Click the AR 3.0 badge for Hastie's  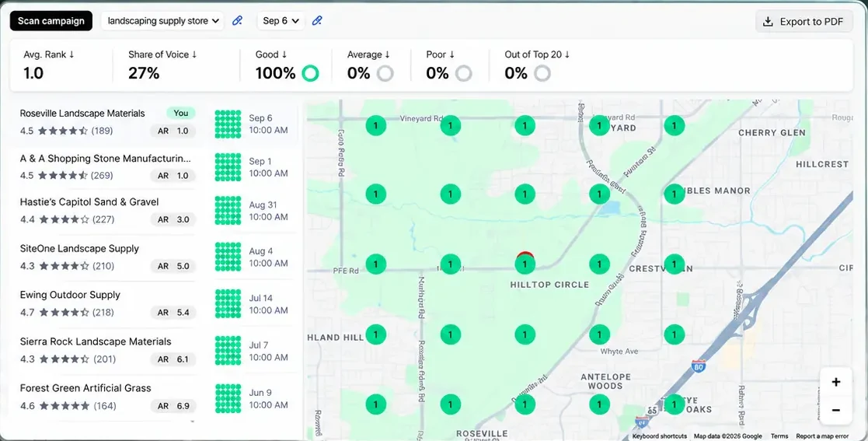click(x=173, y=219)
